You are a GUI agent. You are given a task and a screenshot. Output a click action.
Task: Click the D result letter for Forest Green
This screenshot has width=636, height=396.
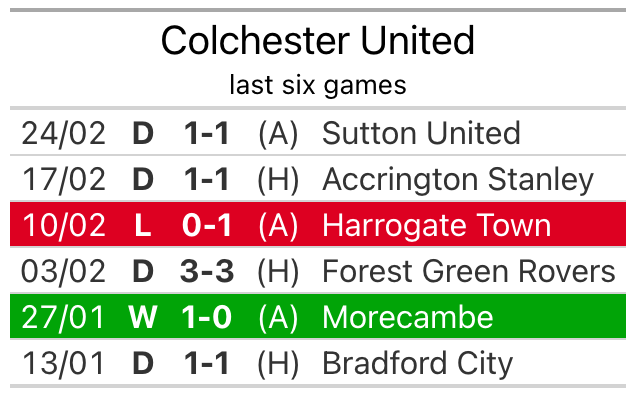click(143, 271)
